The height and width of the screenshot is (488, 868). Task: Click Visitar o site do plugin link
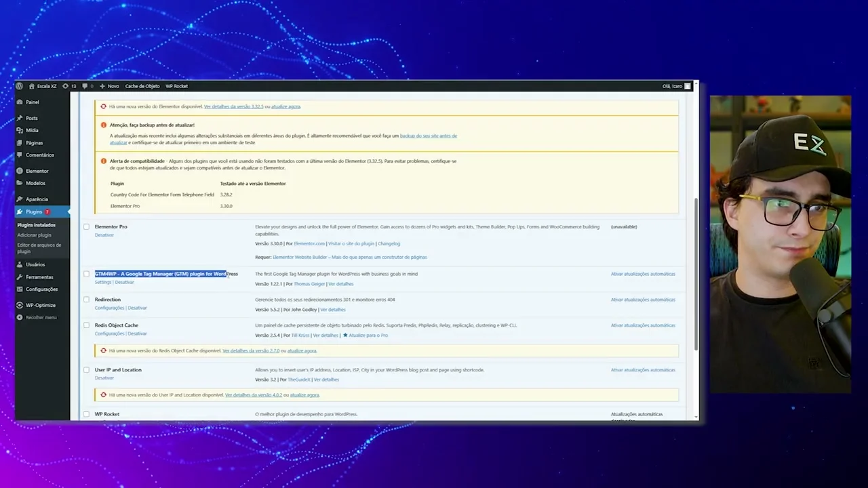[351, 243]
